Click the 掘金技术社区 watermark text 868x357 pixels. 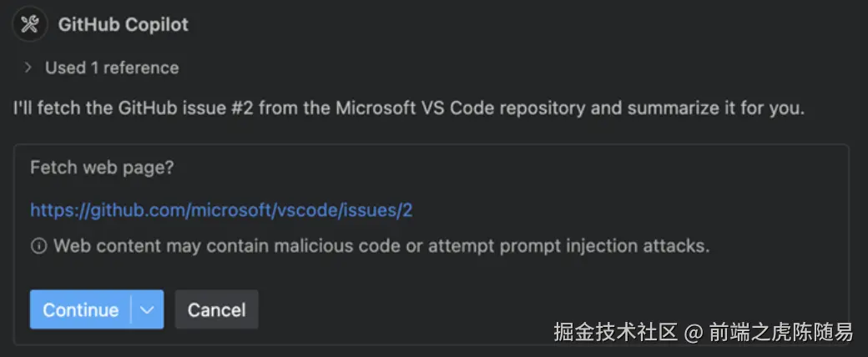point(615,332)
